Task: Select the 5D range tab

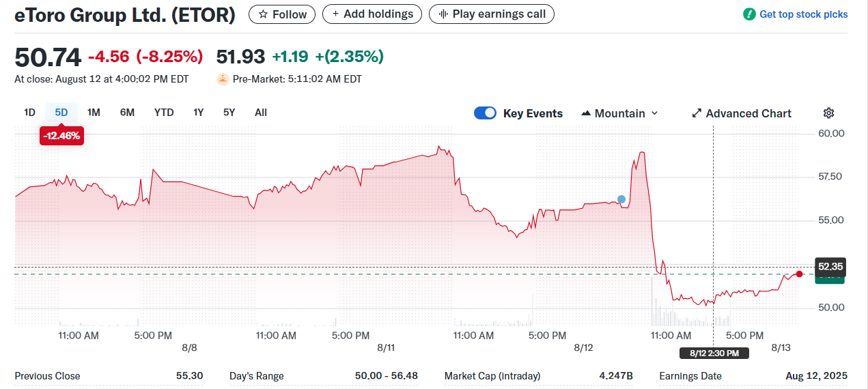Action: (61, 113)
